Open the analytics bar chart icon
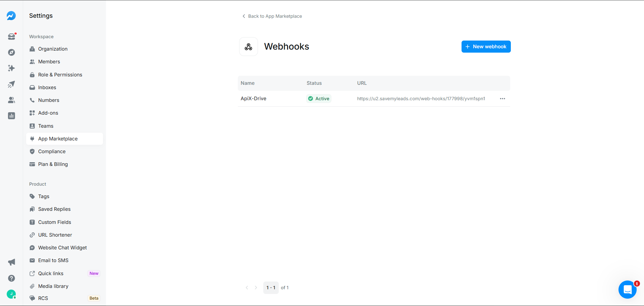 [x=11, y=116]
